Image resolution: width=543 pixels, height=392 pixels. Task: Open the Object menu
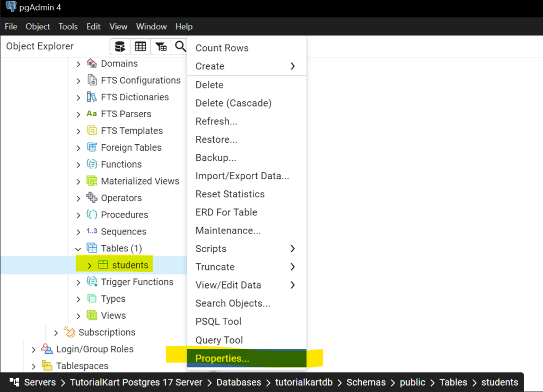(x=38, y=27)
